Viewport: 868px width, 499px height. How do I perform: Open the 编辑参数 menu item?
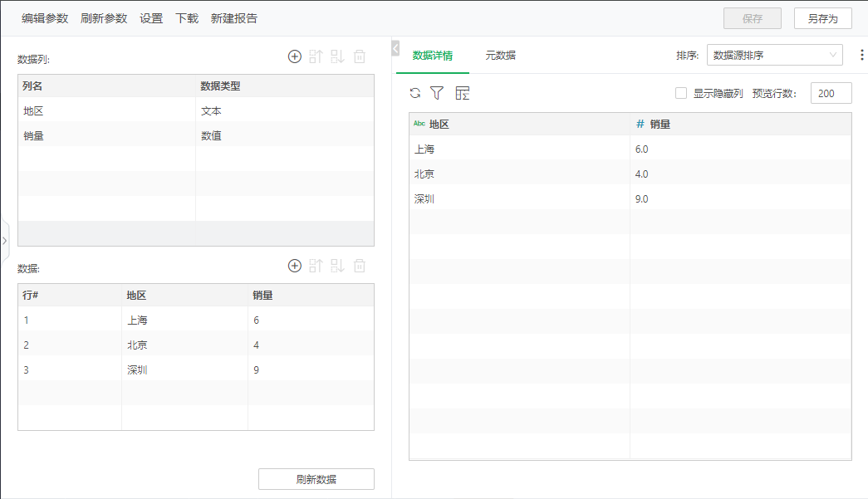[x=45, y=18]
